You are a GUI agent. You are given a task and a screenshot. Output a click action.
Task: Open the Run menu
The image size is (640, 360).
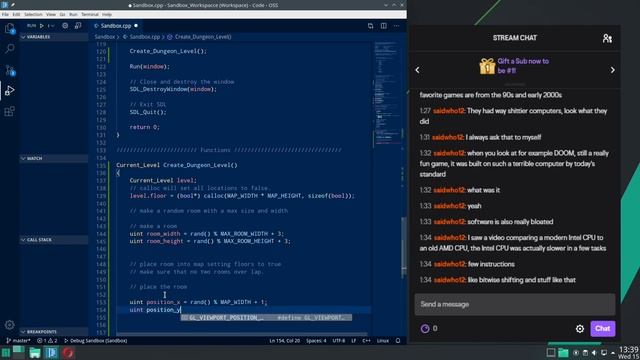(73, 14)
